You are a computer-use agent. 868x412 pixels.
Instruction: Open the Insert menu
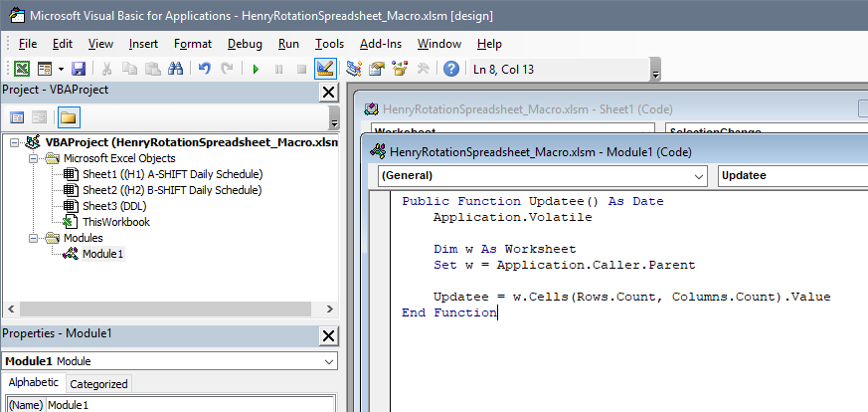143,44
